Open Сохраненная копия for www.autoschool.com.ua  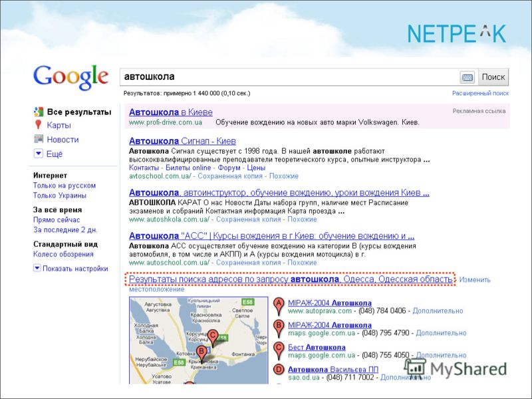coord(248,263)
